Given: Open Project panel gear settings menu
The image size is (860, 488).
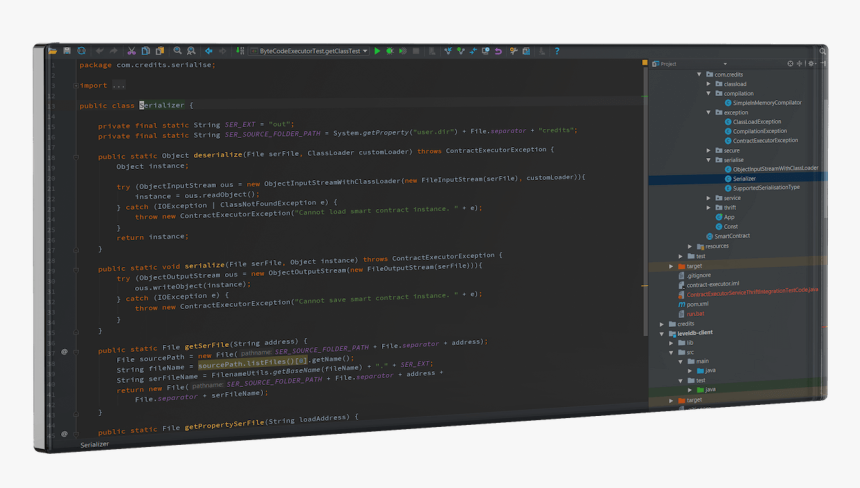Looking at the screenshot, I should (811, 64).
